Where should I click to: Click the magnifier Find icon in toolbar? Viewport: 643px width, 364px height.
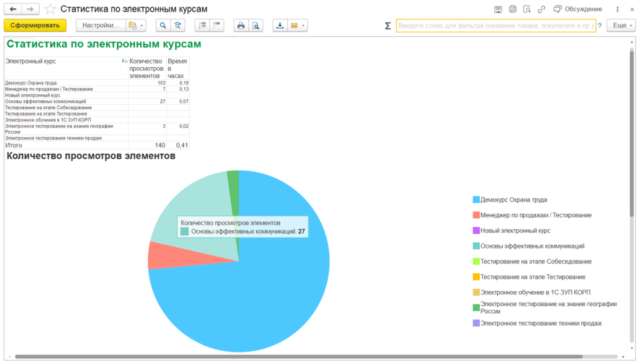tap(163, 26)
